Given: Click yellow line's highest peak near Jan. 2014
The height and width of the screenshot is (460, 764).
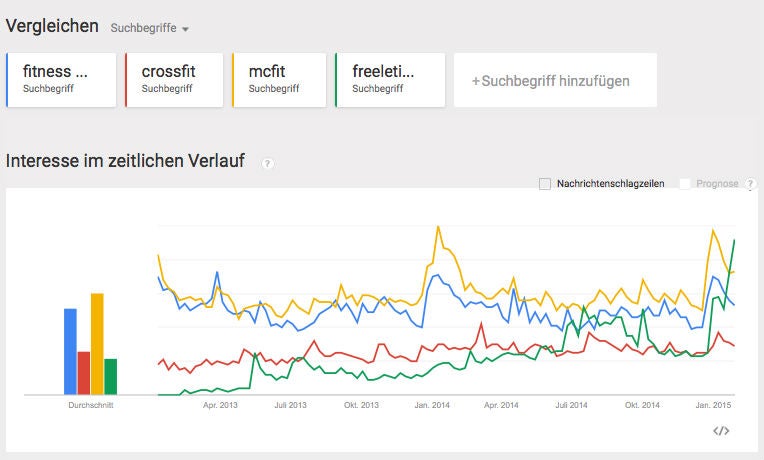Looking at the screenshot, I should tap(438, 227).
